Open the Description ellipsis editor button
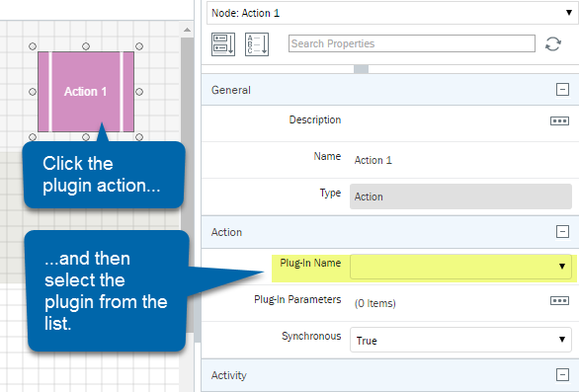579x392 pixels. [559, 120]
